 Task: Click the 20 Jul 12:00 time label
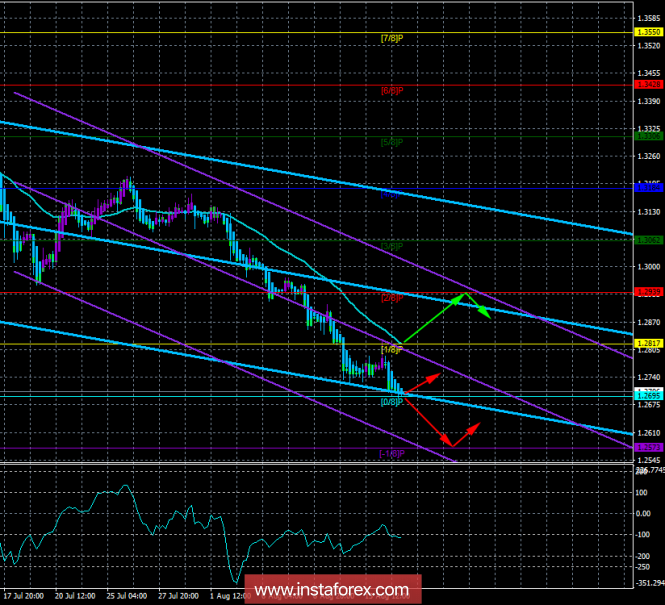pyautogui.click(x=75, y=596)
